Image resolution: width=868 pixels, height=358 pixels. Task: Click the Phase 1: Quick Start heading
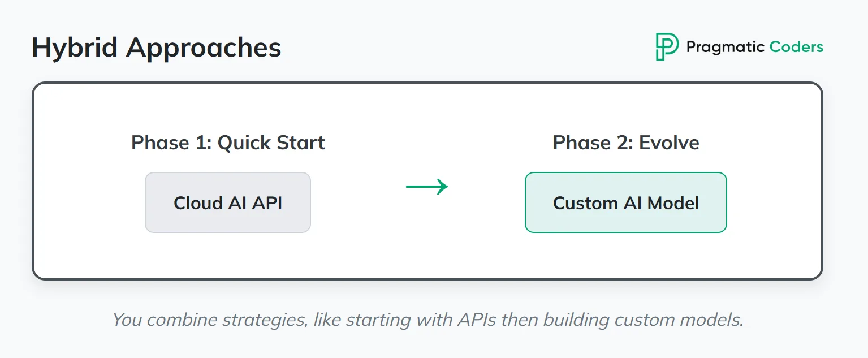click(228, 143)
